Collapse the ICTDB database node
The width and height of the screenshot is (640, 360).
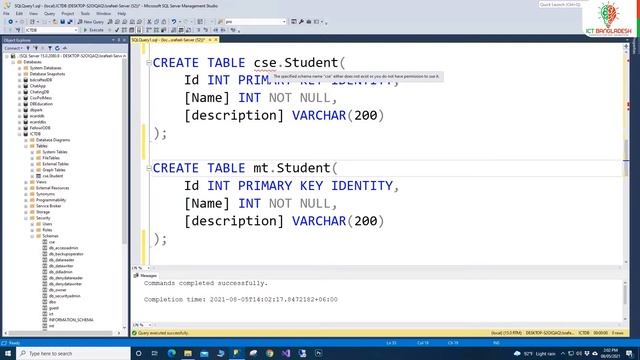click(20, 134)
